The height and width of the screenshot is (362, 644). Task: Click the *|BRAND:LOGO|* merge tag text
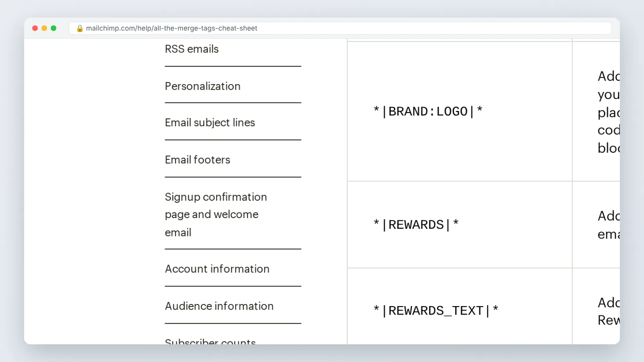tap(428, 111)
